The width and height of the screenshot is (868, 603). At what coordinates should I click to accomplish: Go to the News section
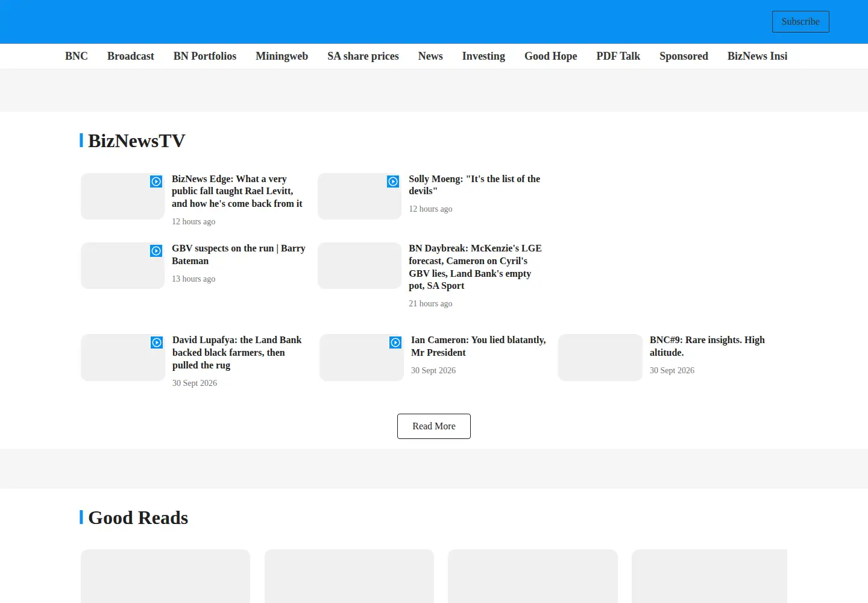[x=430, y=56]
